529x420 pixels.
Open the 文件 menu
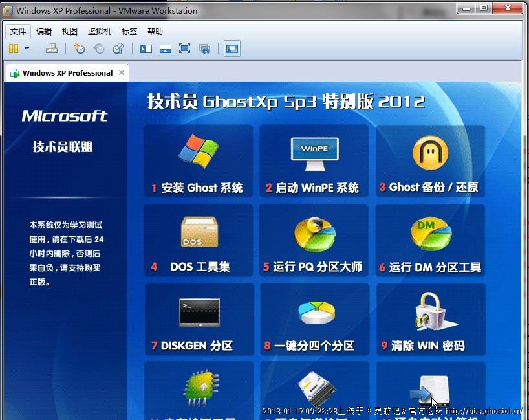(18, 31)
